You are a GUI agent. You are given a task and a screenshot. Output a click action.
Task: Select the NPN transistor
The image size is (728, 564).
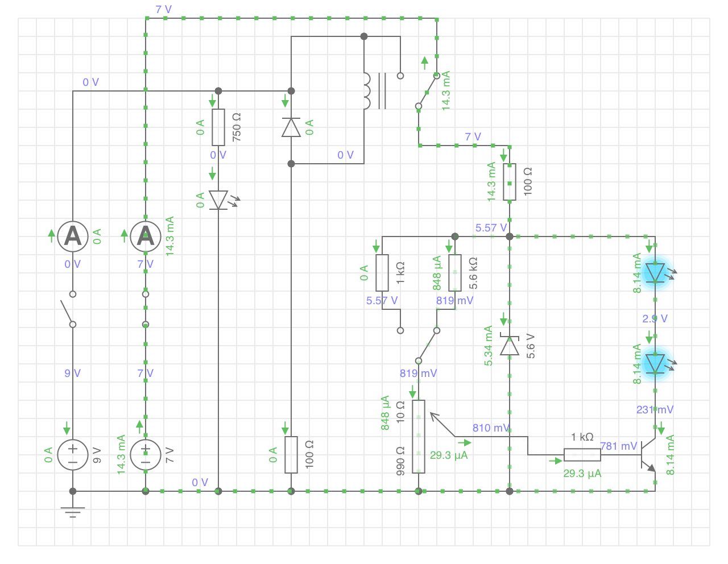[x=648, y=455]
